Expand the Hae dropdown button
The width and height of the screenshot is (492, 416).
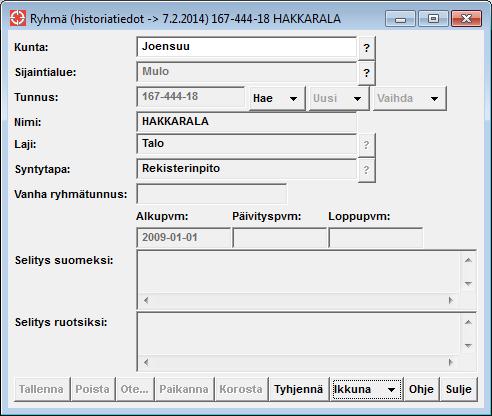(x=277, y=98)
